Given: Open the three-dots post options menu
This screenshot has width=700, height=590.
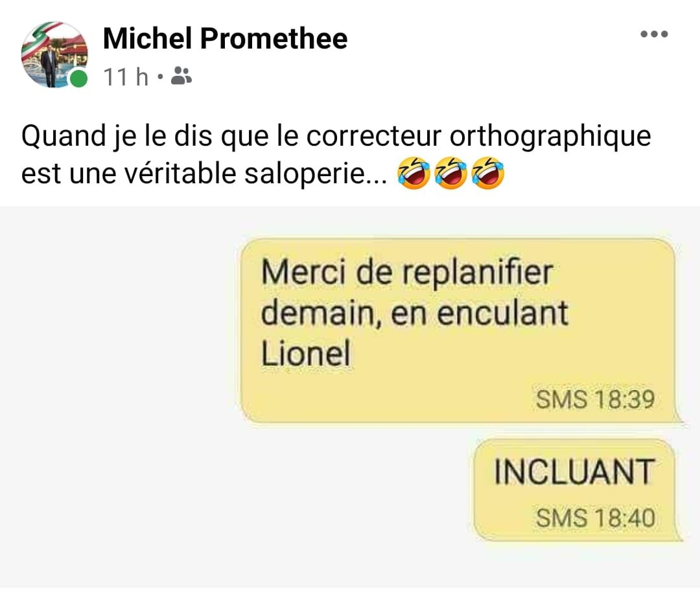Looking at the screenshot, I should (653, 34).
